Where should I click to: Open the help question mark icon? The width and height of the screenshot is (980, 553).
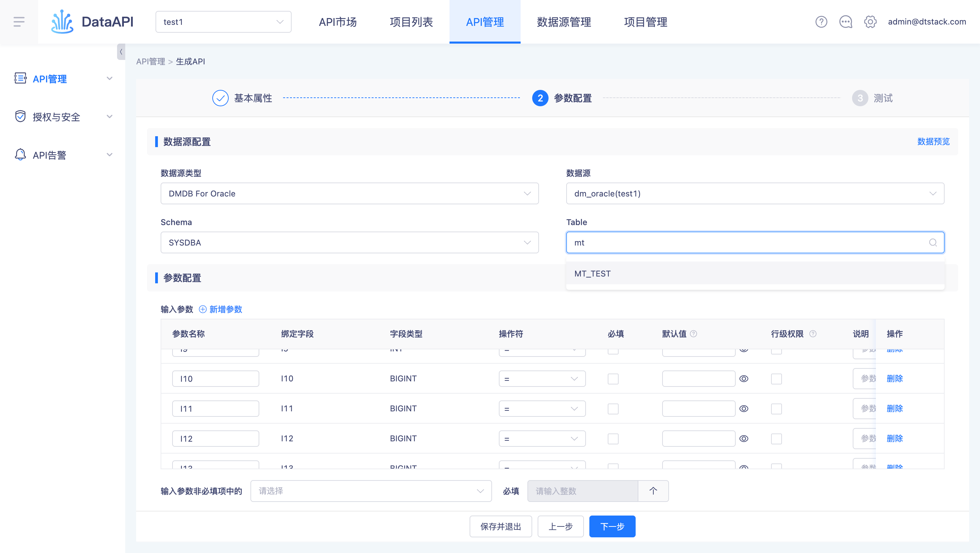click(821, 22)
